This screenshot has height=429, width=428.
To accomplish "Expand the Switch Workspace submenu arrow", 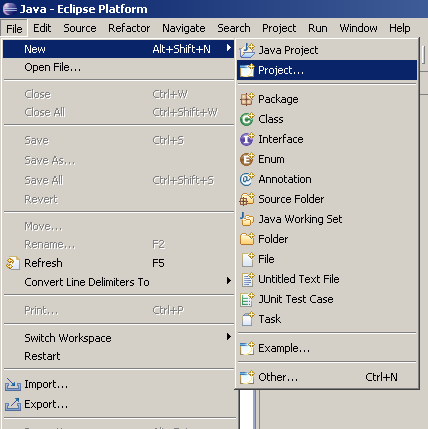I will pos(229,337).
